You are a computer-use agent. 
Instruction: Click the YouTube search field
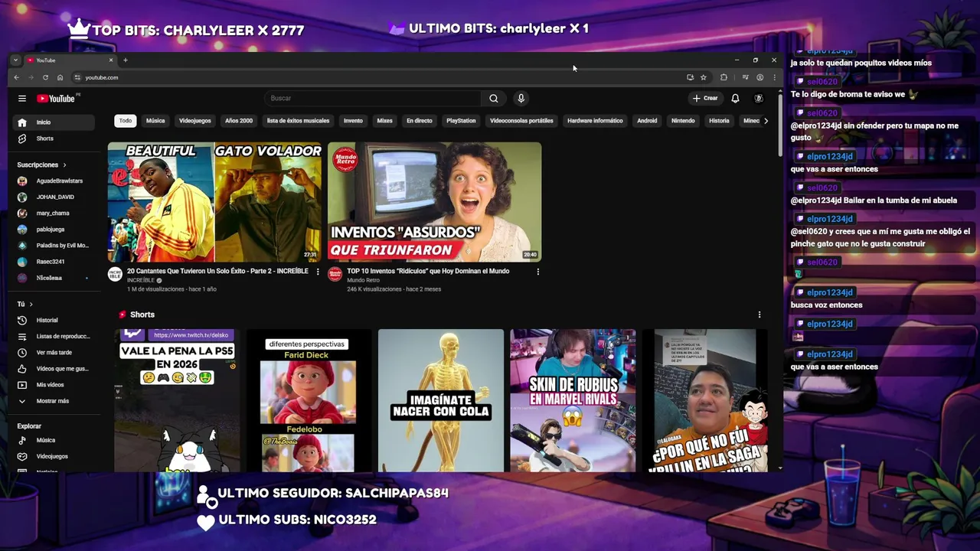[x=373, y=98]
